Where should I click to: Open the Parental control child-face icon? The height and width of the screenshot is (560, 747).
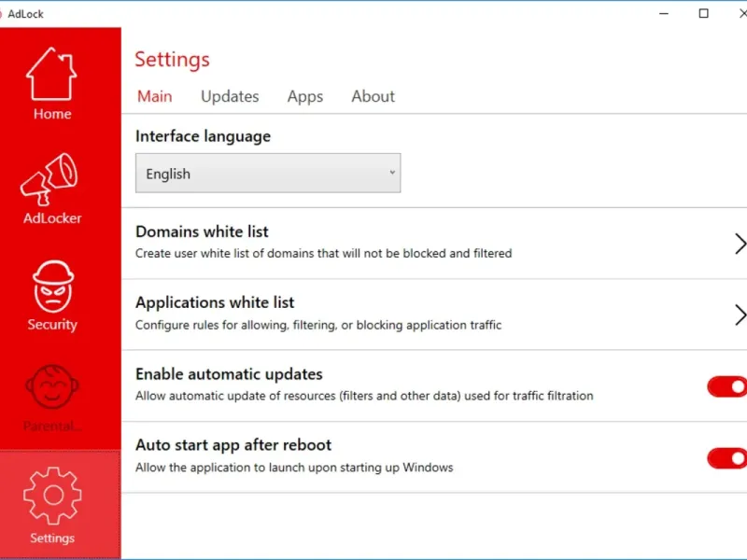tap(52, 386)
